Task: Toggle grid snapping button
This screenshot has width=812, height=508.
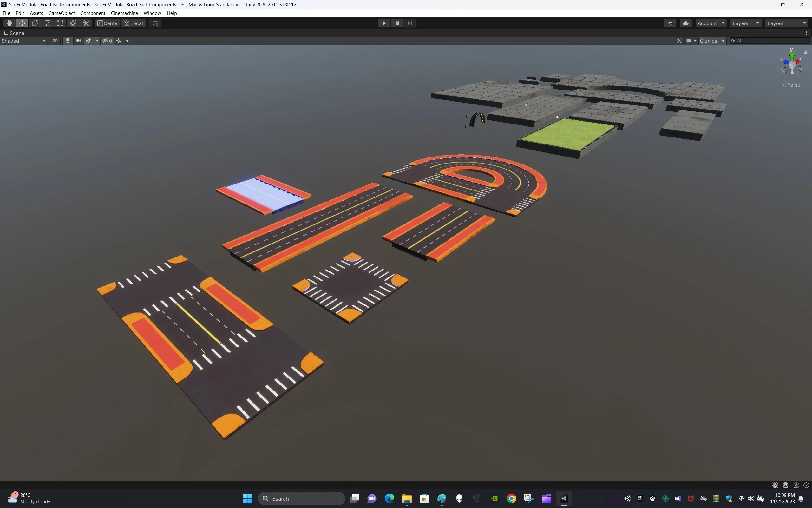Action: (x=155, y=23)
